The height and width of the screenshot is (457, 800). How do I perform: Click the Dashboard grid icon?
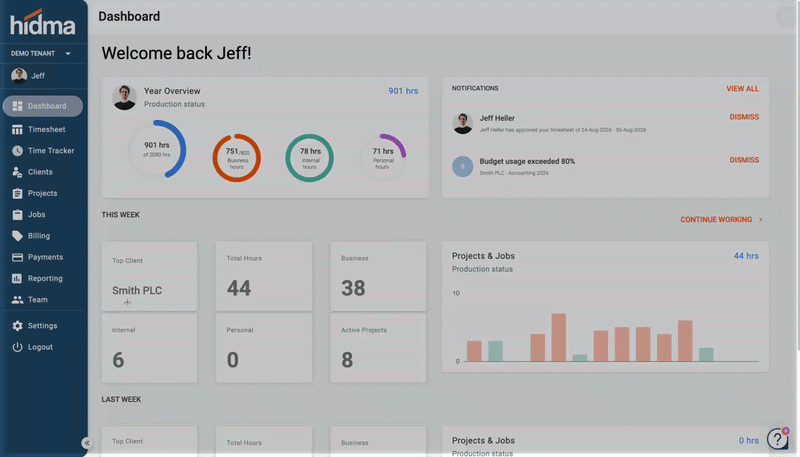tap(17, 106)
